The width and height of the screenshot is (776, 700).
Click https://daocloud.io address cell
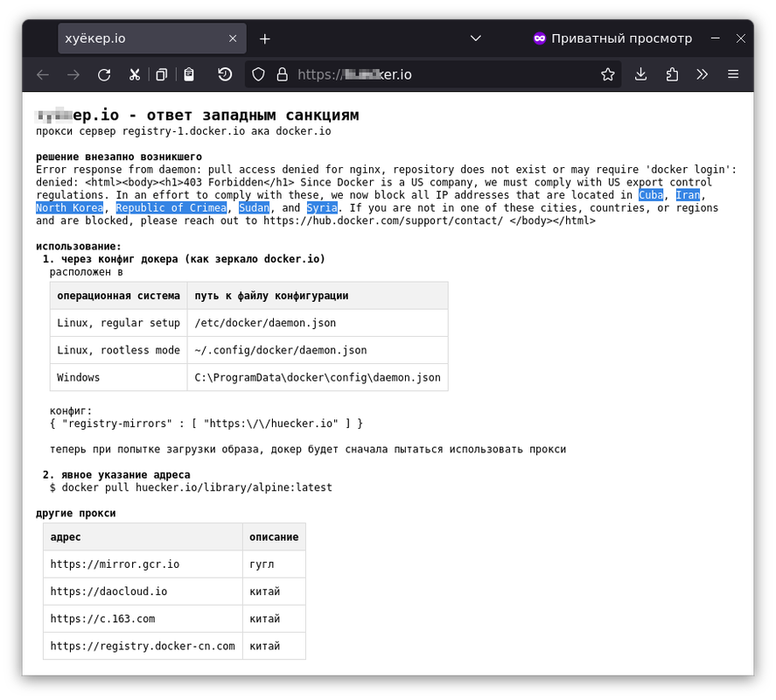coord(143,591)
